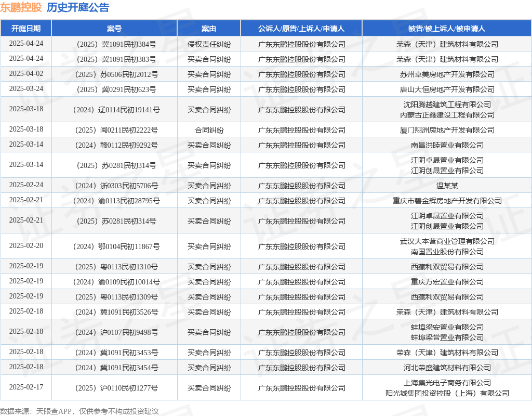This screenshot has height=416, width=532.
Task: Click defendant 南昌洪睦置业有限公司
Action: pyautogui.click(x=447, y=145)
